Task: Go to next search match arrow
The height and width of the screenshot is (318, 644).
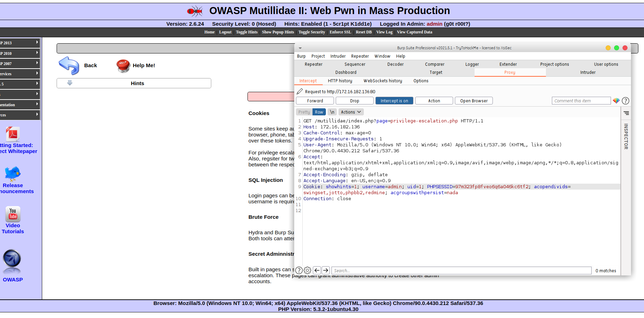Action: point(326,270)
